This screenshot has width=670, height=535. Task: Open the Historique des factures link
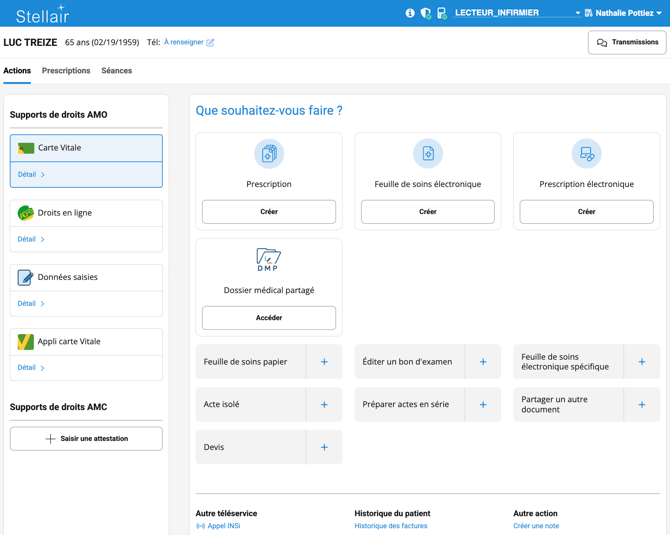pos(391,526)
